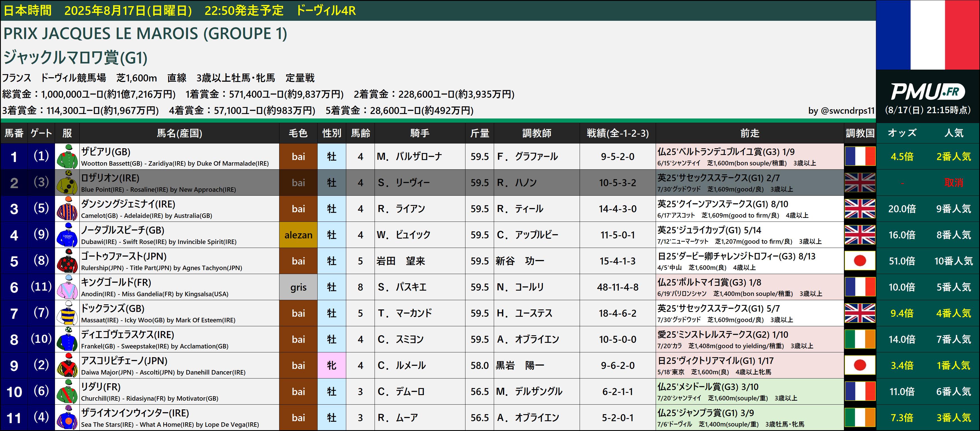
Task: Click the 人気 column header
Action: 954,133
